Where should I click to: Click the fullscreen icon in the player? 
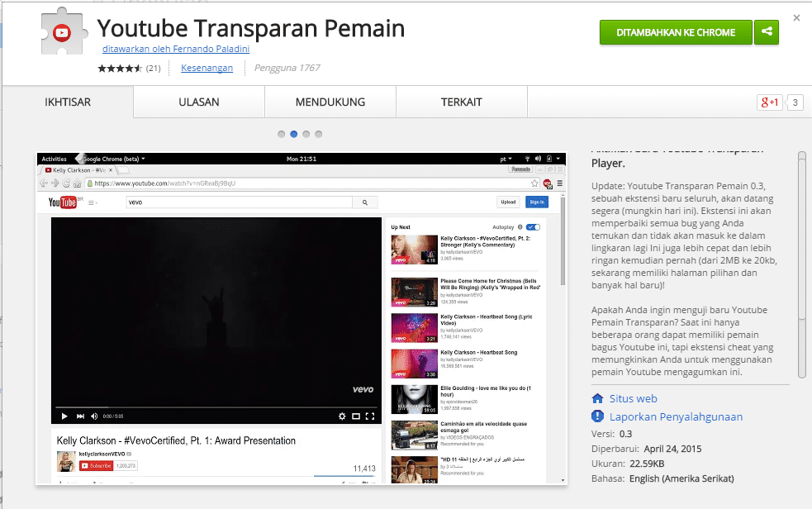coord(368,416)
